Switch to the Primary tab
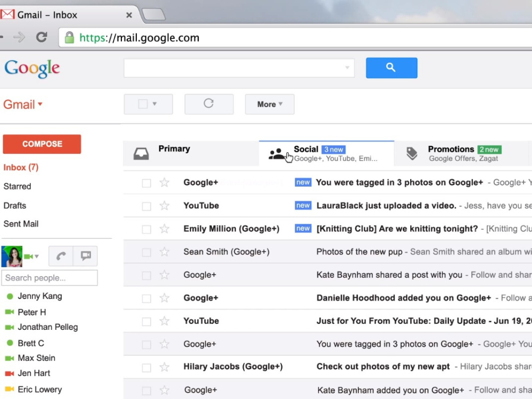 click(191, 153)
